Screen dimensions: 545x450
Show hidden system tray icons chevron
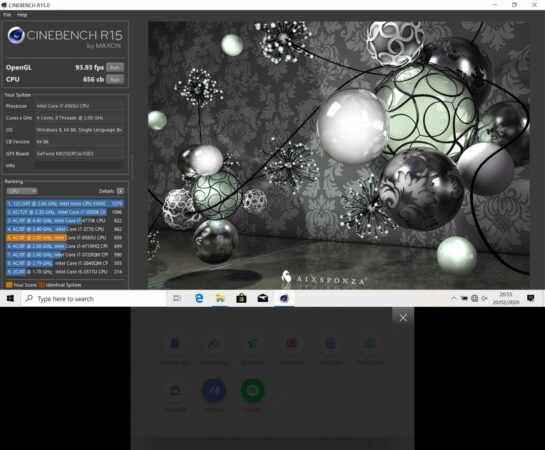(x=454, y=298)
